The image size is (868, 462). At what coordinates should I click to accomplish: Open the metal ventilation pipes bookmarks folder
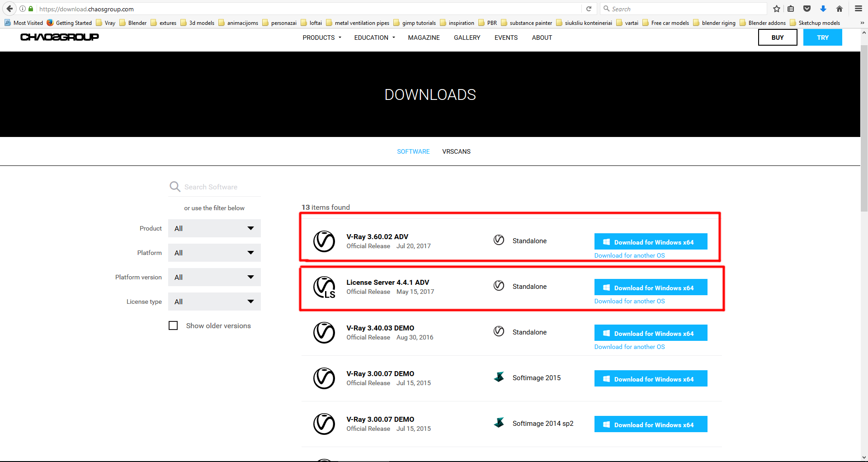coord(357,23)
